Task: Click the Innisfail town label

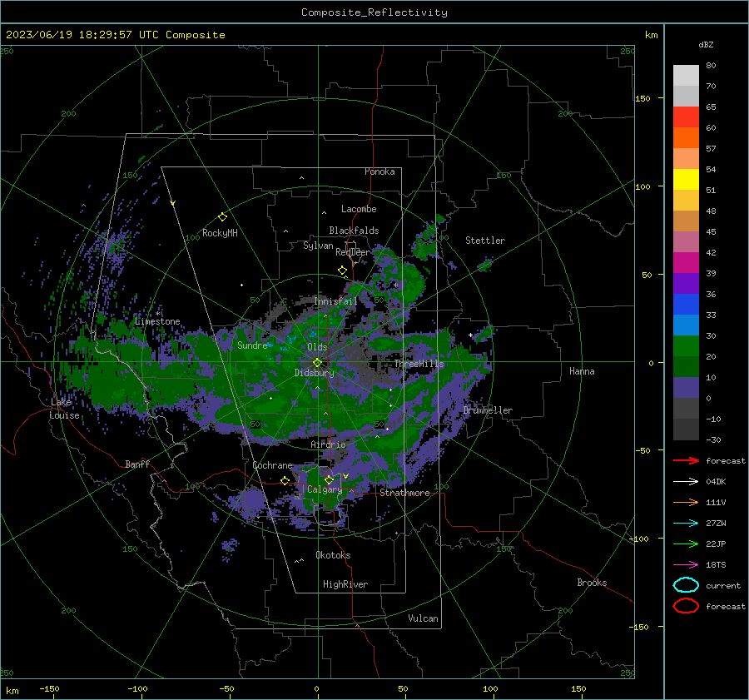Action: tap(336, 301)
